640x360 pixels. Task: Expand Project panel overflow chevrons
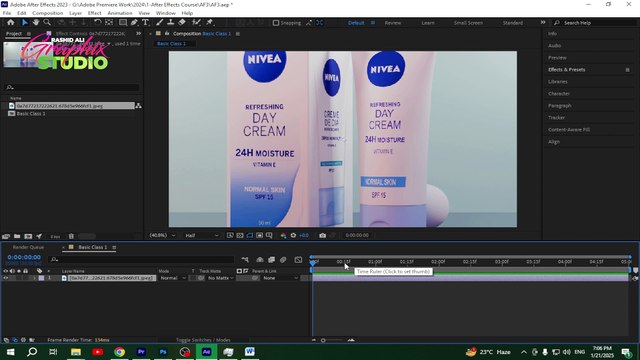tap(138, 33)
